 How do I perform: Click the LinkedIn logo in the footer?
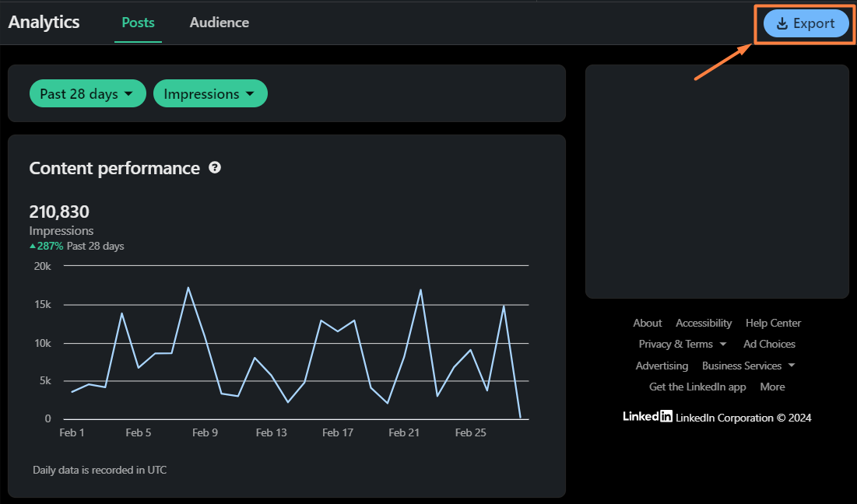tap(647, 417)
